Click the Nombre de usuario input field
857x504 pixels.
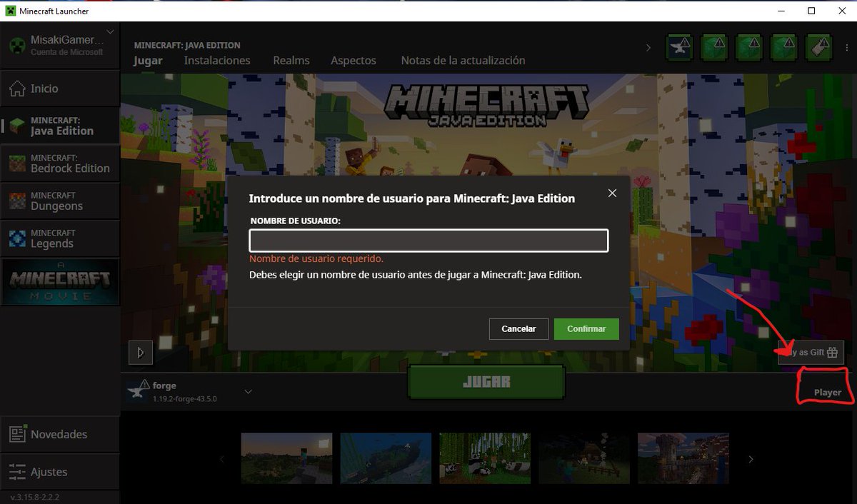point(428,241)
